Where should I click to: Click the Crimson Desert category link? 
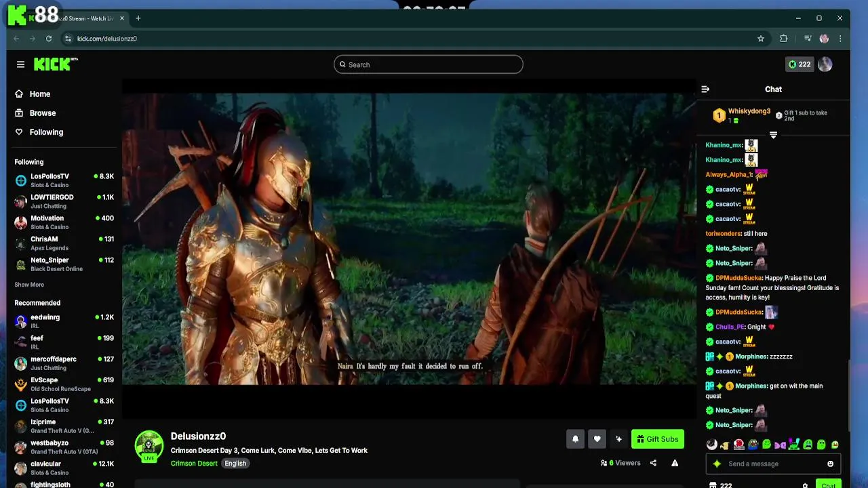[194, 464]
